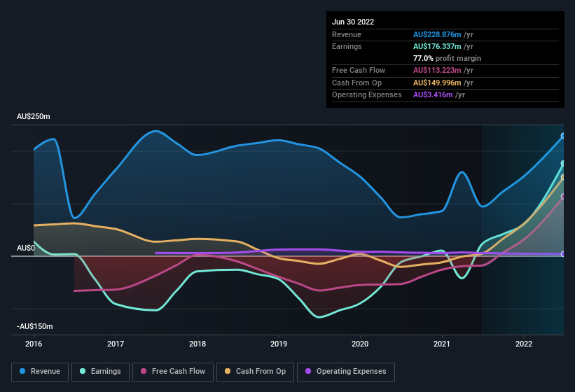Click the Revenue row label in tooltip
575x392 pixels.
point(347,34)
